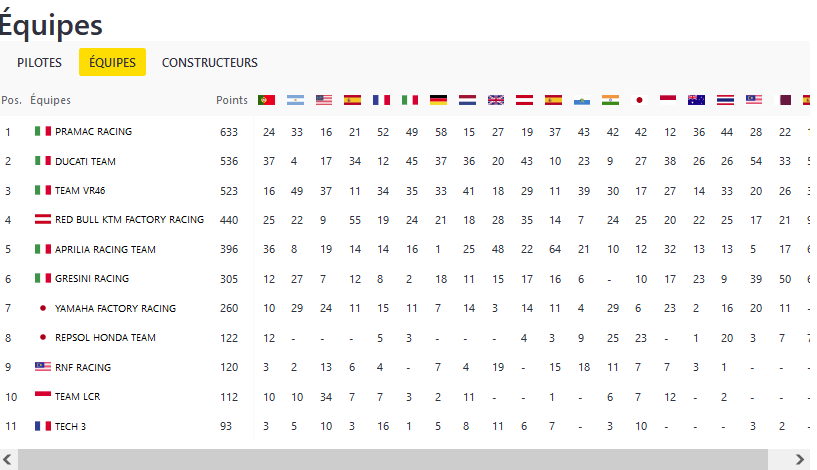Viewport: 817px width, 470px height.
Task: Click the RED BULL KTM FACTORY RACING name
Action: click(x=129, y=219)
